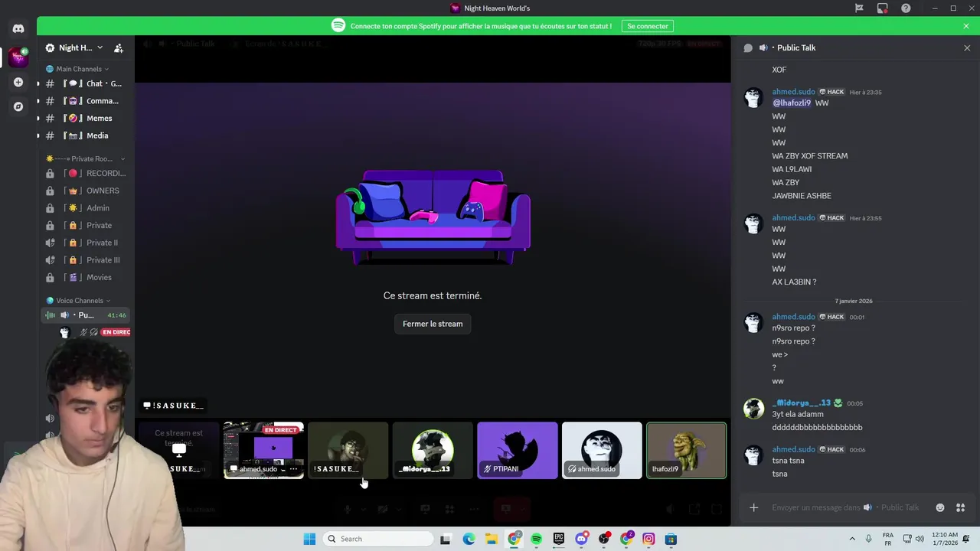Open the microphone options arrow in call controls

pos(364,509)
